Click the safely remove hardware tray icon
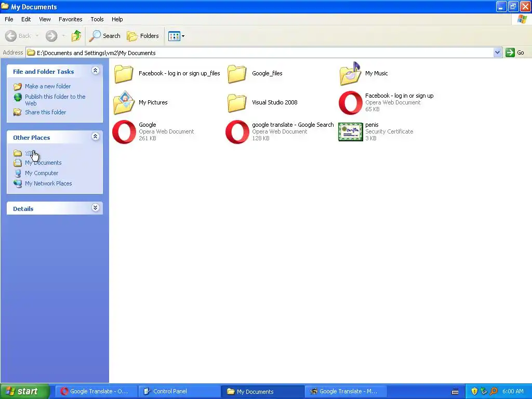Screen dimensions: 532x399 (x=484, y=391)
